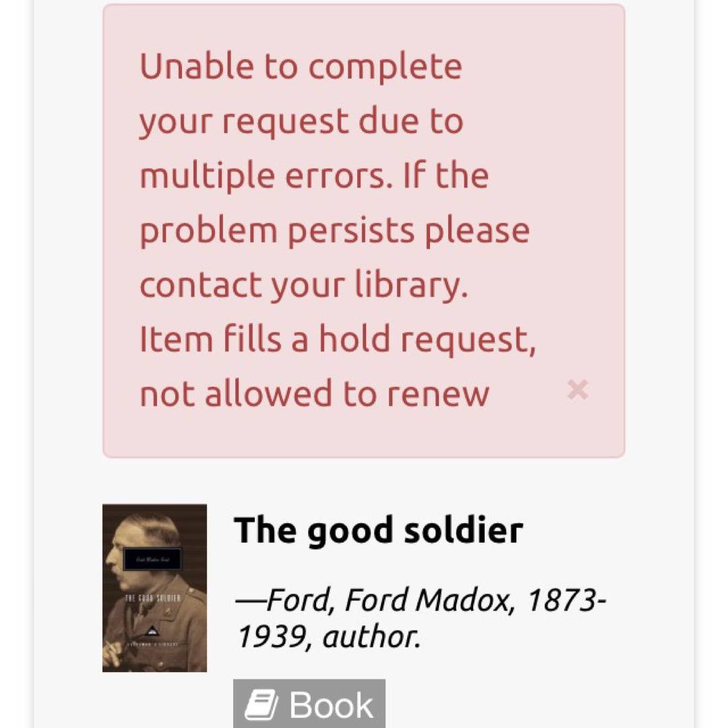This screenshot has width=728, height=728.
Task: Click the "Item fills a hold request" line
Action: pos(338,339)
